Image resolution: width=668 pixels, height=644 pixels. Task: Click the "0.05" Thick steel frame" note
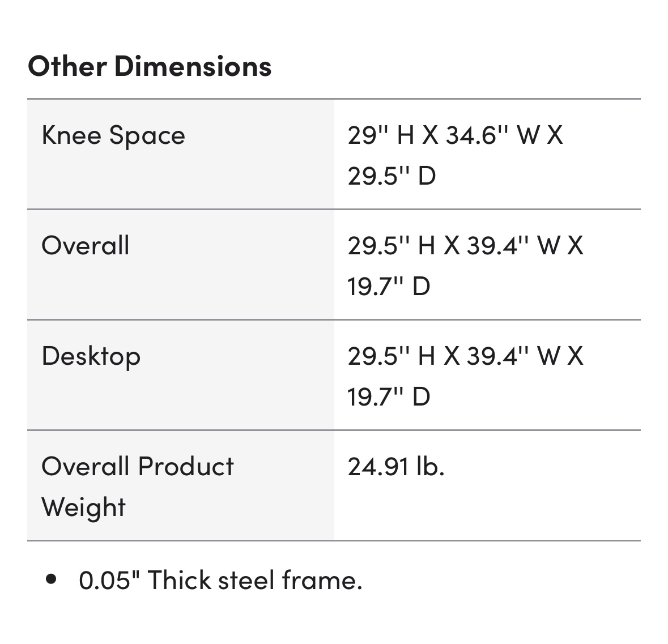pos(220,580)
